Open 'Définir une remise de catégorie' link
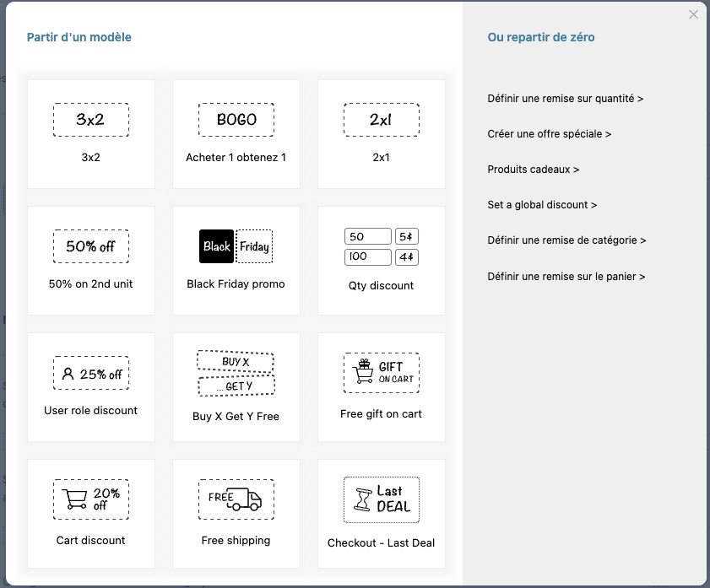 (566, 240)
